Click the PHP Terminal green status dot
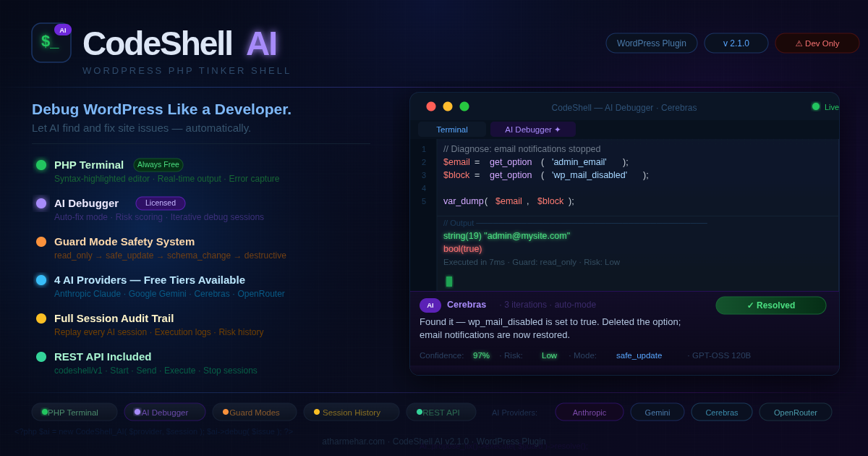The width and height of the screenshot is (868, 456). pyautogui.click(x=41, y=165)
